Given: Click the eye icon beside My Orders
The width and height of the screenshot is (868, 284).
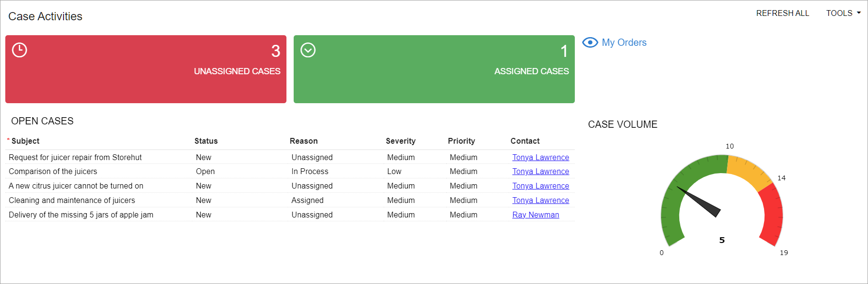Looking at the screenshot, I should tap(590, 42).
